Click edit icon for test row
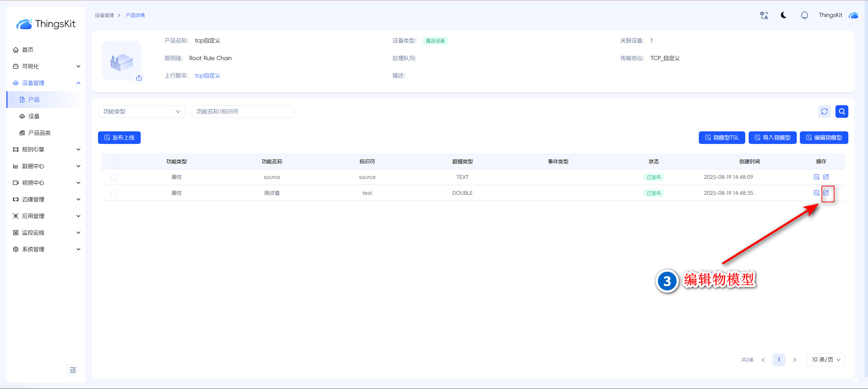The width and height of the screenshot is (868, 389). pos(826,193)
